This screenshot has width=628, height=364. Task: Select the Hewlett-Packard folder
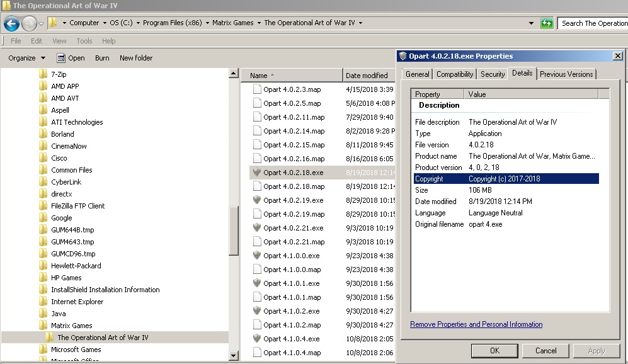point(76,266)
